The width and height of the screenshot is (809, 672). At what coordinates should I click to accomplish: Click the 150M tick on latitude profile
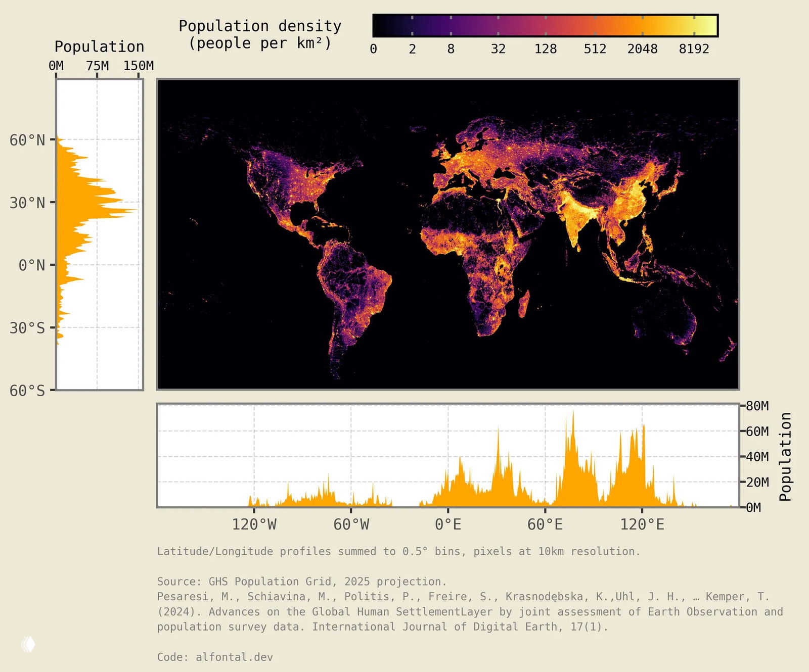139,66
